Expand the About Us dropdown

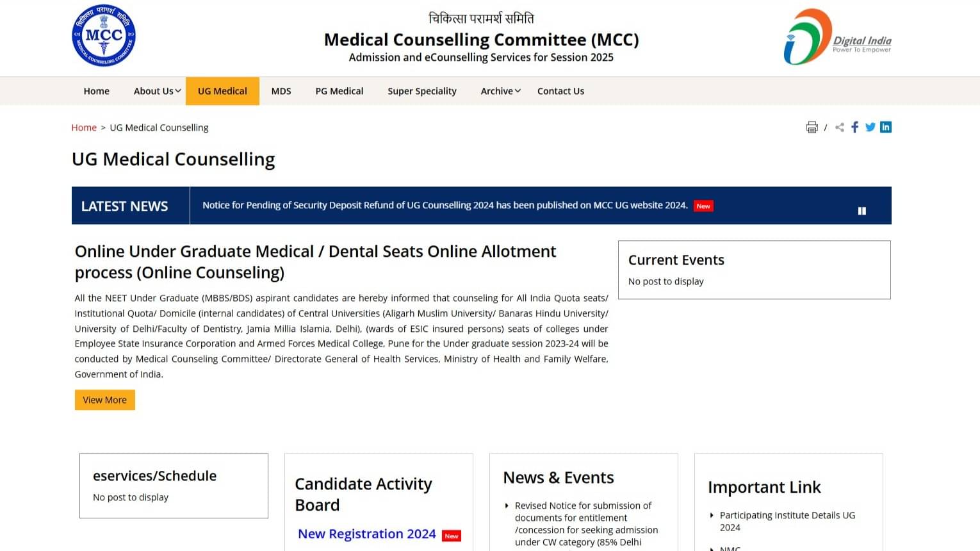pos(154,90)
